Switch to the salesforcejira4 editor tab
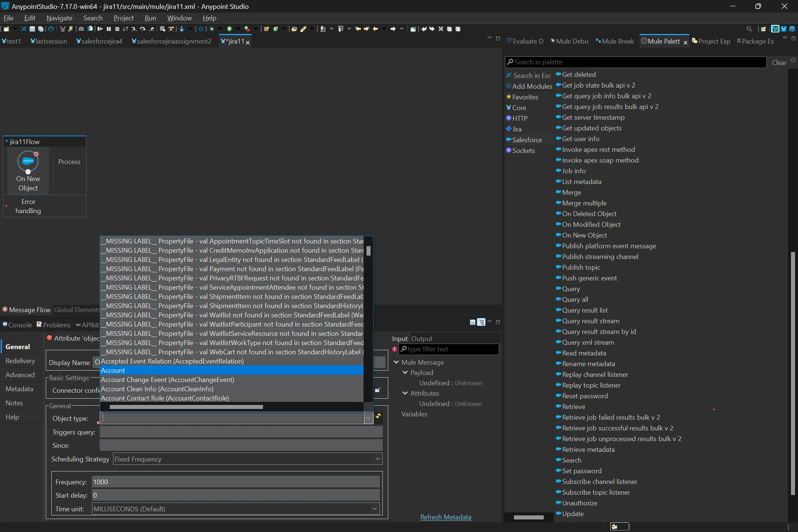This screenshot has width=798, height=532. (x=99, y=41)
